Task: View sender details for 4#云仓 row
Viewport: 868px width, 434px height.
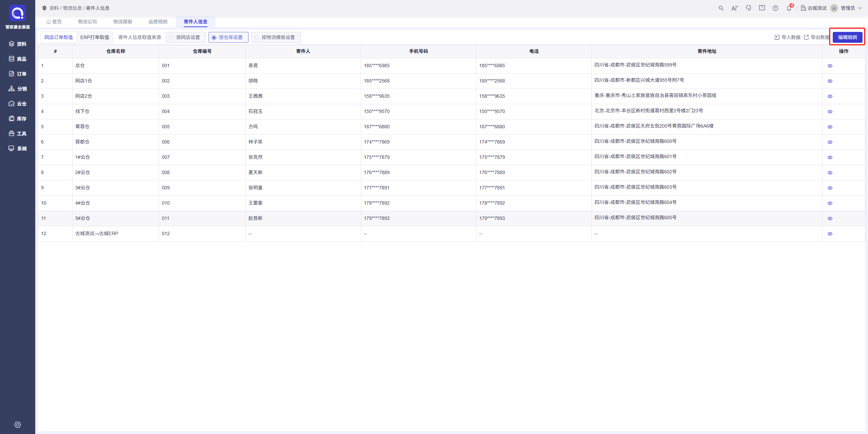Action: coord(830,203)
